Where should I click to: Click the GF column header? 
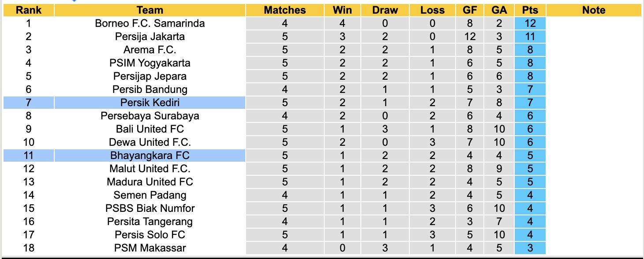coord(470,10)
